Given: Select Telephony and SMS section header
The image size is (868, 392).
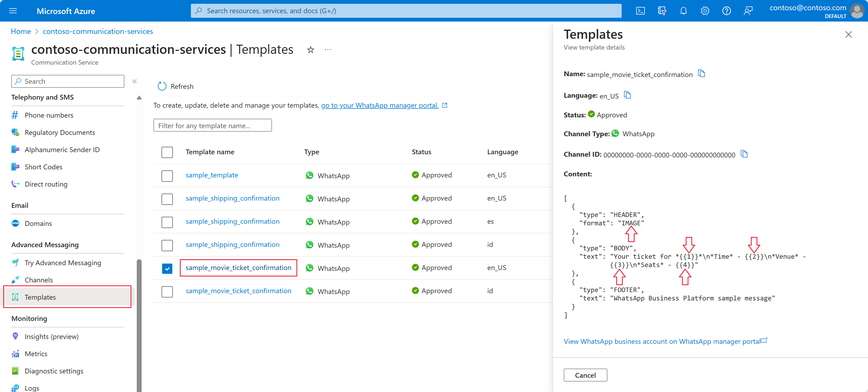Looking at the screenshot, I should pos(44,97).
